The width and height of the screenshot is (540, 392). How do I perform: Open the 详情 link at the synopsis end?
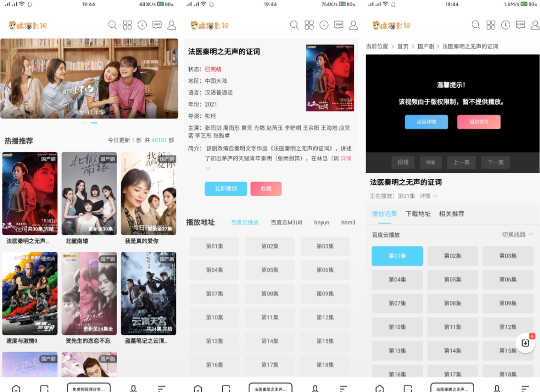click(x=346, y=158)
